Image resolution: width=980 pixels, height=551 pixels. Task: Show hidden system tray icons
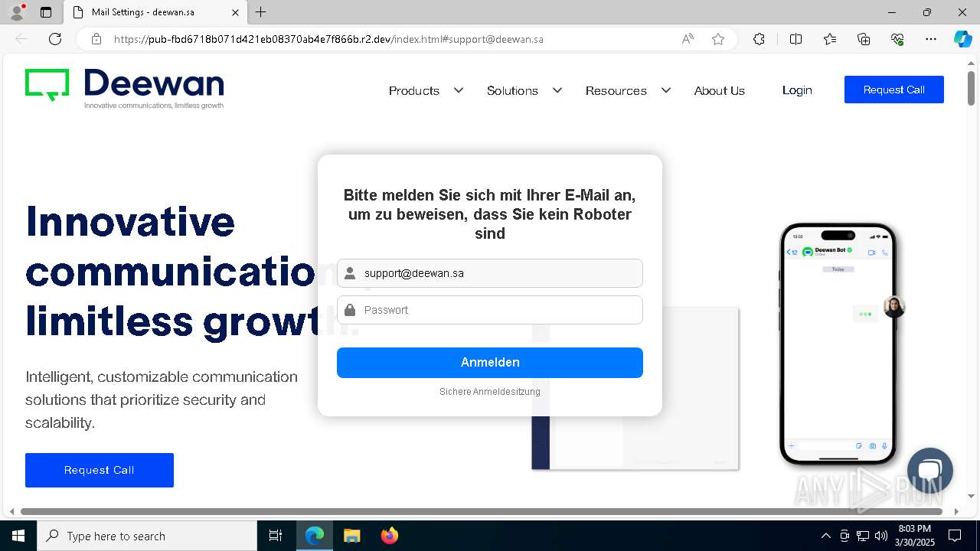coord(825,536)
